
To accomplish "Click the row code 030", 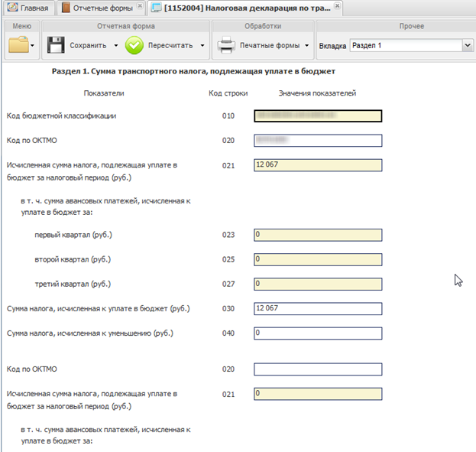I will pyautogui.click(x=228, y=308).
